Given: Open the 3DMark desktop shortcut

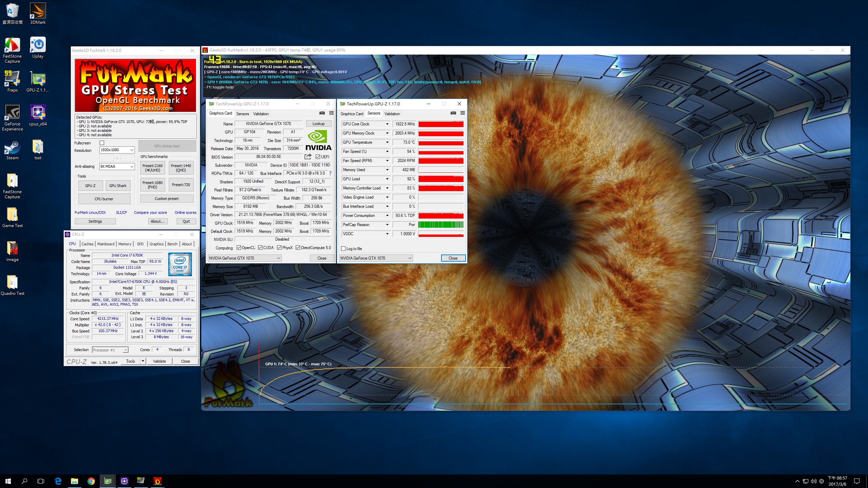Looking at the screenshot, I should (x=38, y=14).
